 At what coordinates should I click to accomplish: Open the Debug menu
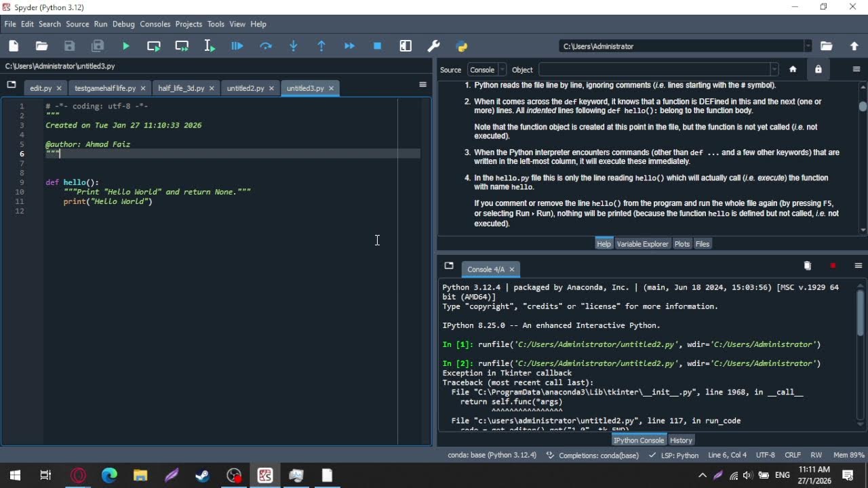point(123,24)
